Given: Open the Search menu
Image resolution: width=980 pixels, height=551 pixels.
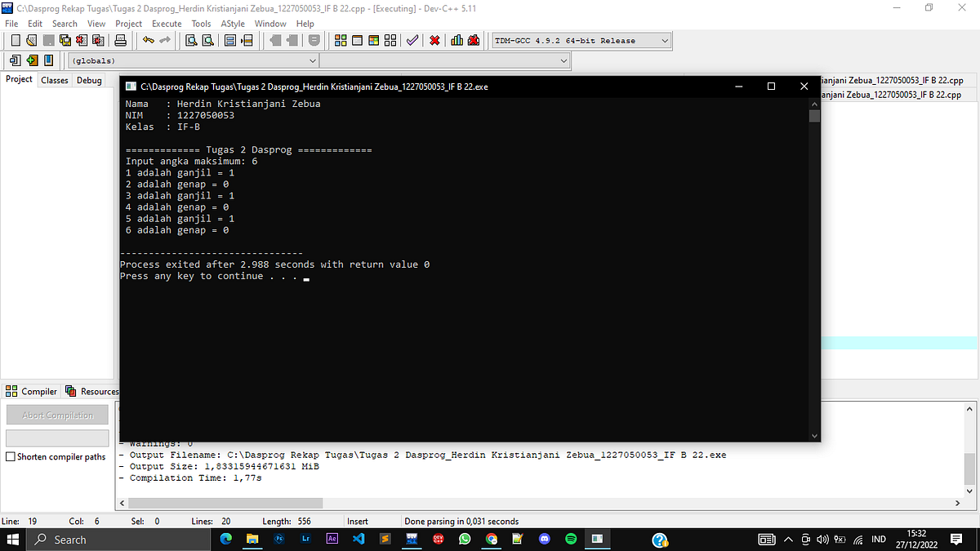Looking at the screenshot, I should [x=65, y=24].
